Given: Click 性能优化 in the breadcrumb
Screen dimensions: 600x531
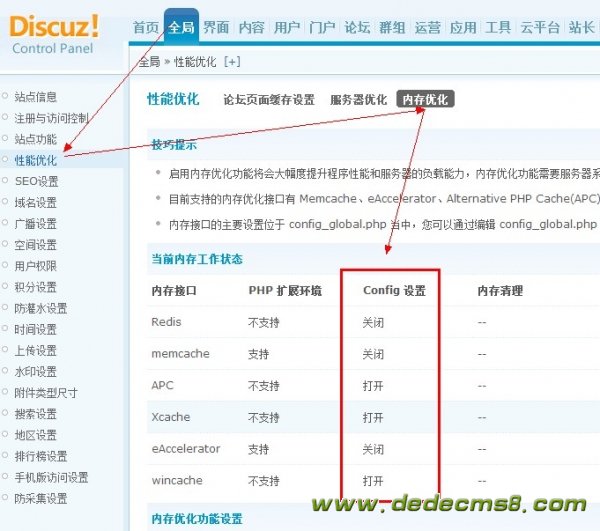Looking at the screenshot, I should pyautogui.click(x=195, y=62).
